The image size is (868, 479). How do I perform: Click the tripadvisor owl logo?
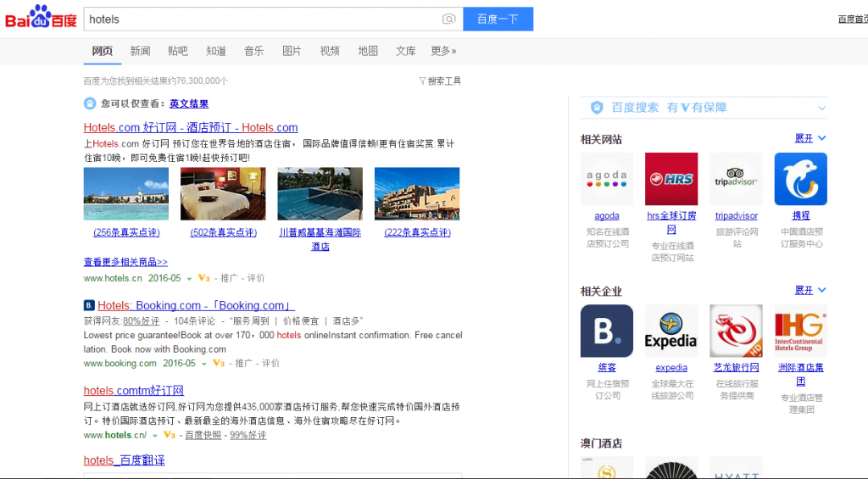click(x=737, y=179)
